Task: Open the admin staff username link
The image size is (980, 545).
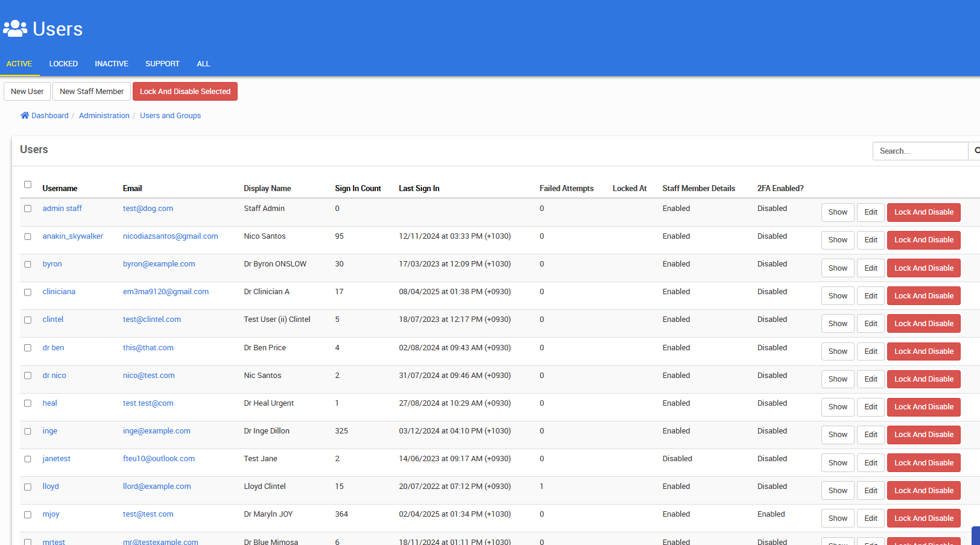Action: 62,209
